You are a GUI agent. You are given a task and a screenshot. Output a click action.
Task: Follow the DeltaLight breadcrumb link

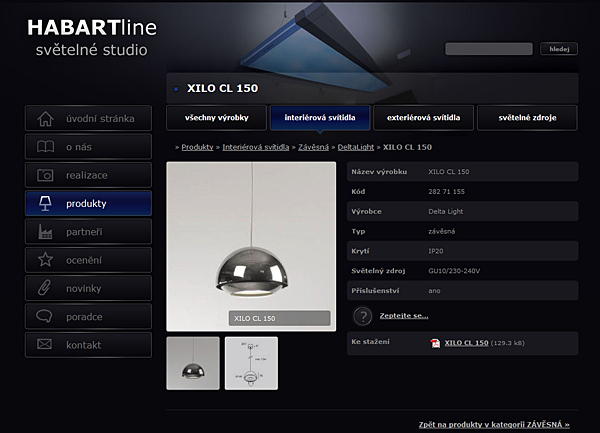point(355,147)
